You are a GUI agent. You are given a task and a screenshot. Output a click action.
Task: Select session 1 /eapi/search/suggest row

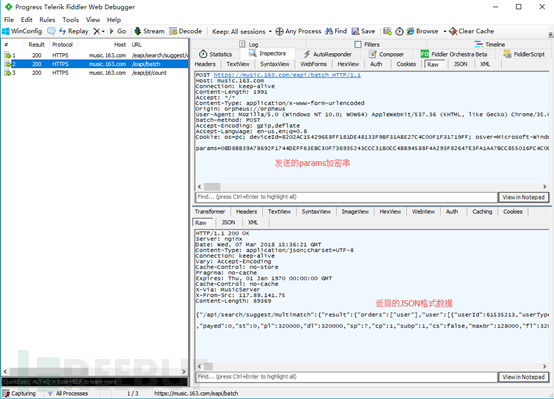point(95,55)
